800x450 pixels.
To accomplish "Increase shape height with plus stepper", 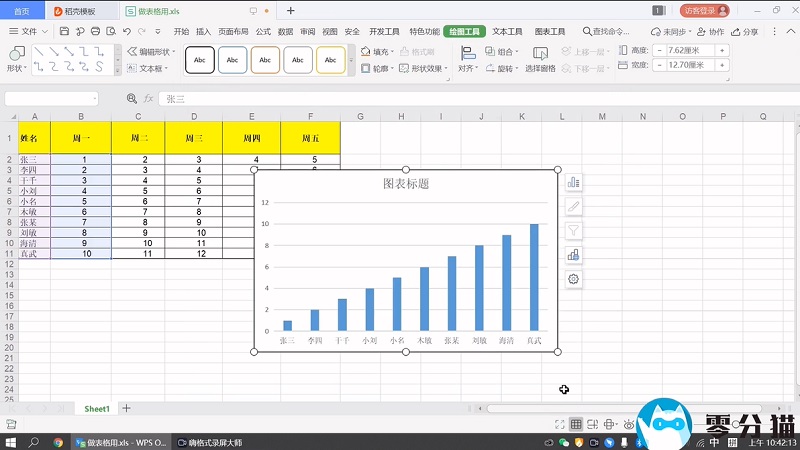I will 722,50.
